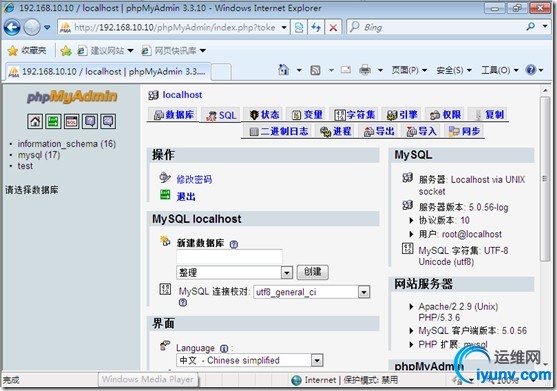Screen dimensions: 557x391
Task: Click the browser address bar URL field
Action: 173,27
